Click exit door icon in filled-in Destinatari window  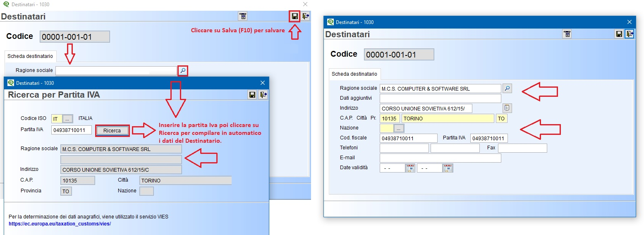point(630,34)
